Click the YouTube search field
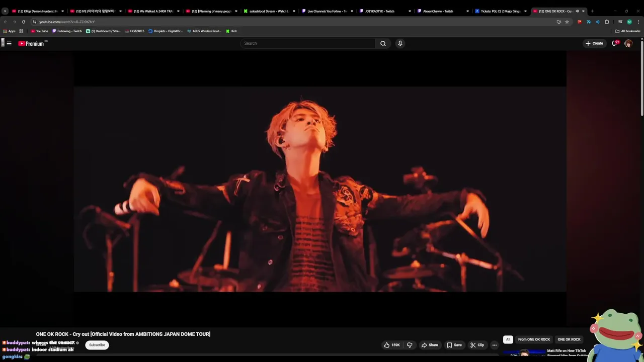The image size is (644, 362). coord(307,43)
